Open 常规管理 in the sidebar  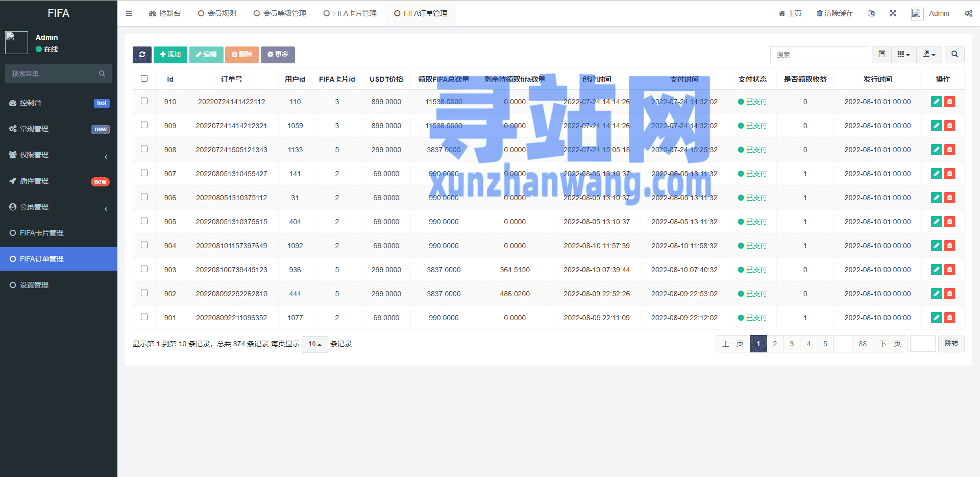[x=59, y=129]
